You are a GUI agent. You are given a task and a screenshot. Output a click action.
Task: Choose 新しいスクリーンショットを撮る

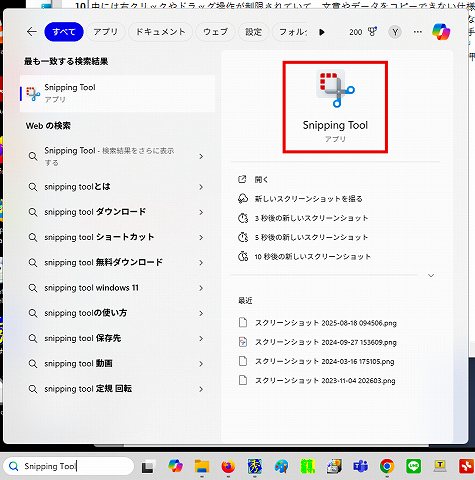coord(300,199)
